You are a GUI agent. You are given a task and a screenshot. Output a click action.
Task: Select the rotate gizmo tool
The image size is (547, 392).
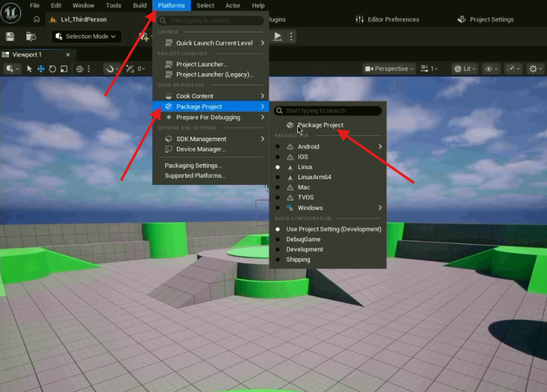pos(52,69)
